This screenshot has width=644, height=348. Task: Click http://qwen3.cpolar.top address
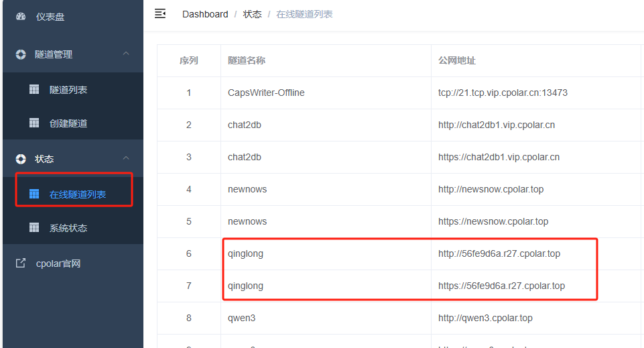tap(485, 318)
